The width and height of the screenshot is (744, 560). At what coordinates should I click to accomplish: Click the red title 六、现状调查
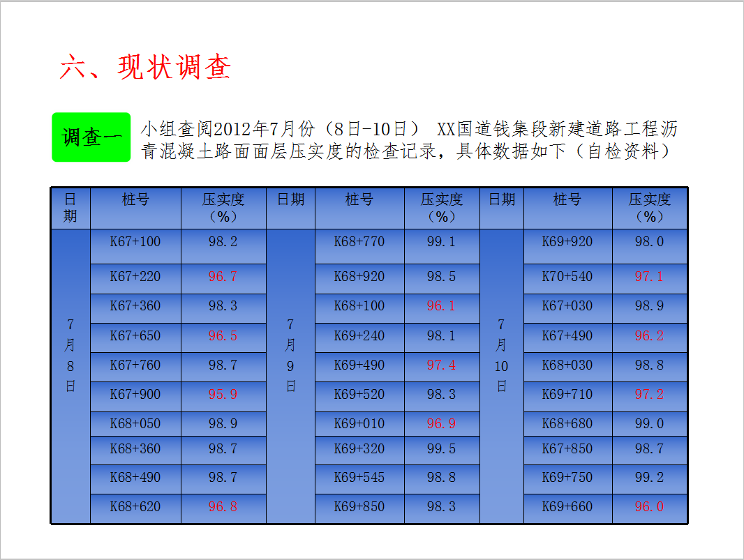[x=145, y=67]
